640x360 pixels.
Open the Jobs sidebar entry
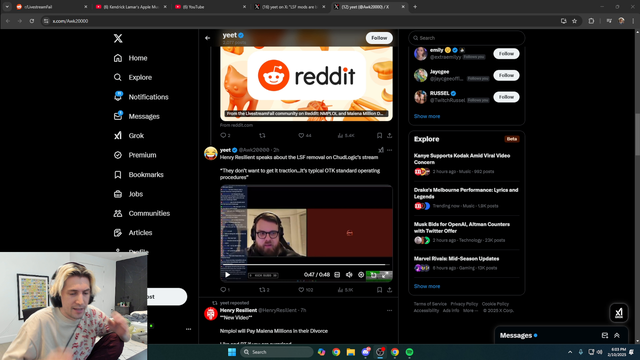tap(128, 194)
